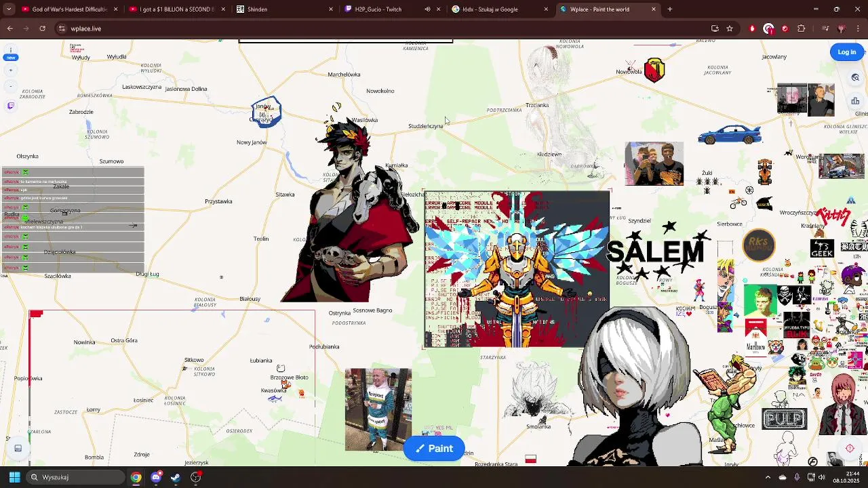The width and height of the screenshot is (868, 488).
Task: Reload the wplace.live page
Action: coord(43,28)
